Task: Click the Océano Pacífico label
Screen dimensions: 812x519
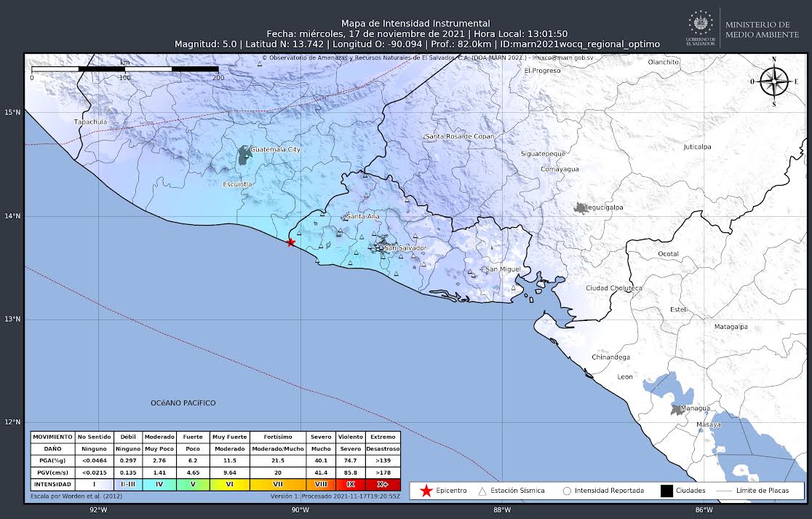Action: pos(183,403)
